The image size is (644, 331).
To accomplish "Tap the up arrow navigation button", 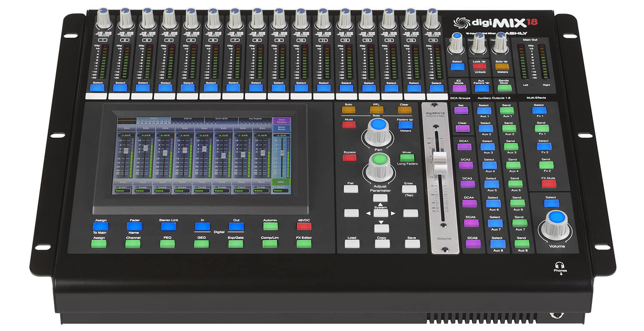I will click(380, 198).
